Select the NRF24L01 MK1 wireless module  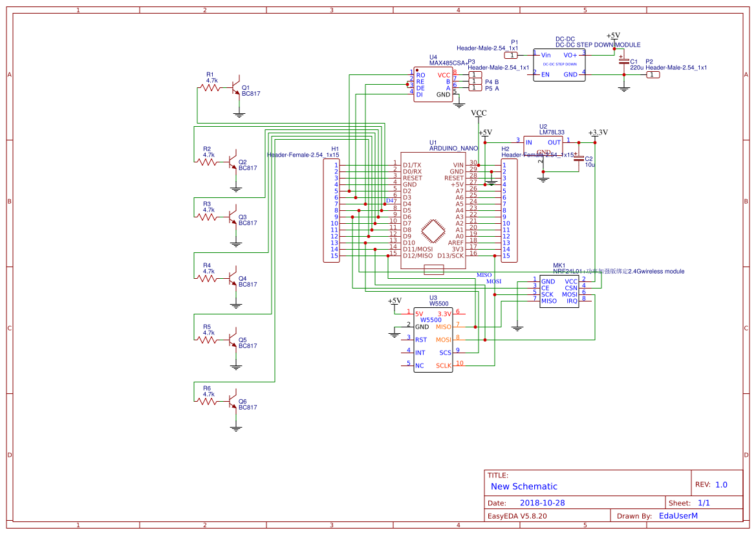pos(559,292)
